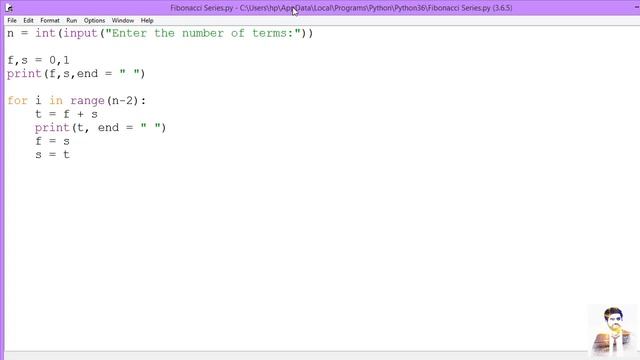Click the IDLE Python icon in title bar
This screenshot has width=640, height=360.
[x=9, y=8]
